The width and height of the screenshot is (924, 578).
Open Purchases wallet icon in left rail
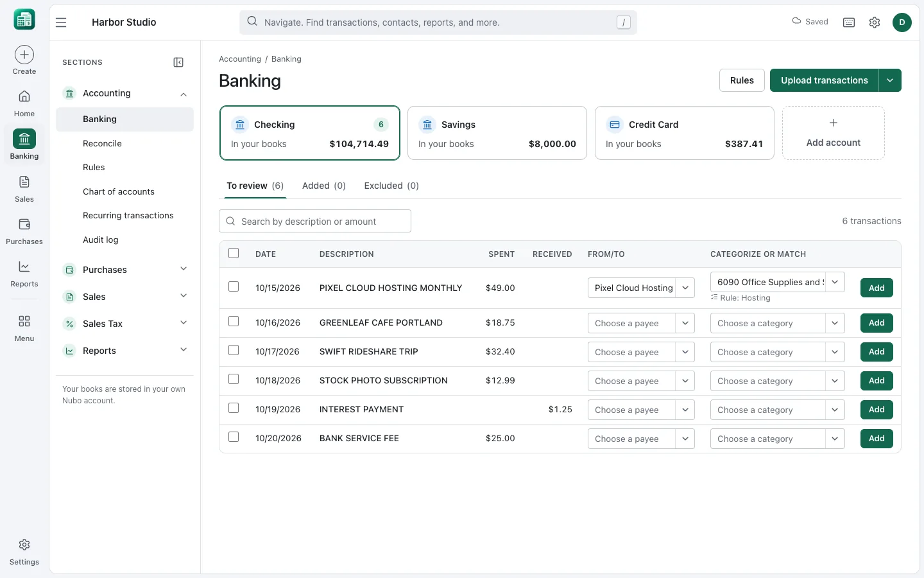click(24, 224)
